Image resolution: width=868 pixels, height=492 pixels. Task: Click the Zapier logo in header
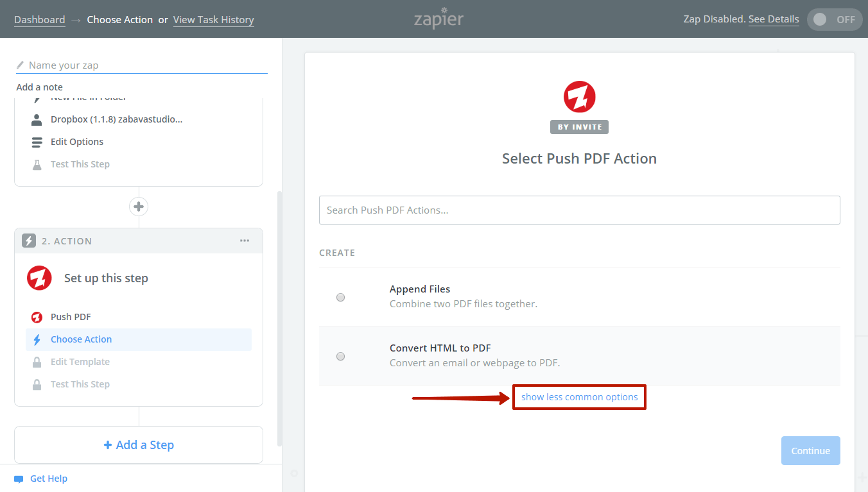pyautogui.click(x=438, y=19)
